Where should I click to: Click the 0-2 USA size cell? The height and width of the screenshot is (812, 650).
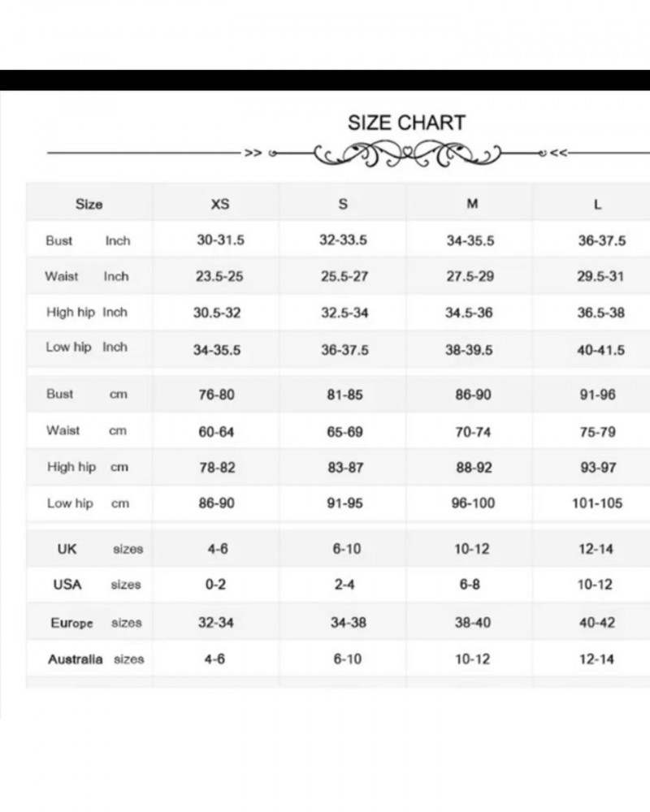pos(216,585)
